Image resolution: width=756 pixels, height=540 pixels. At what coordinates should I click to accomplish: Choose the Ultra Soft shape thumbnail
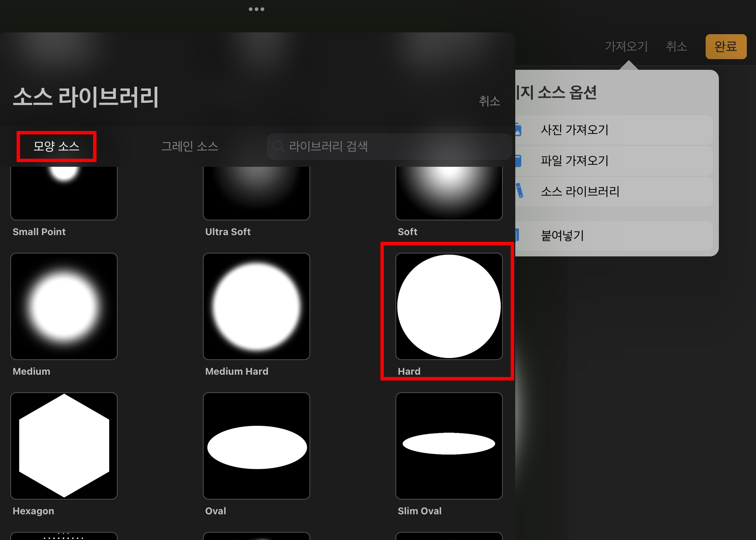[257, 193]
